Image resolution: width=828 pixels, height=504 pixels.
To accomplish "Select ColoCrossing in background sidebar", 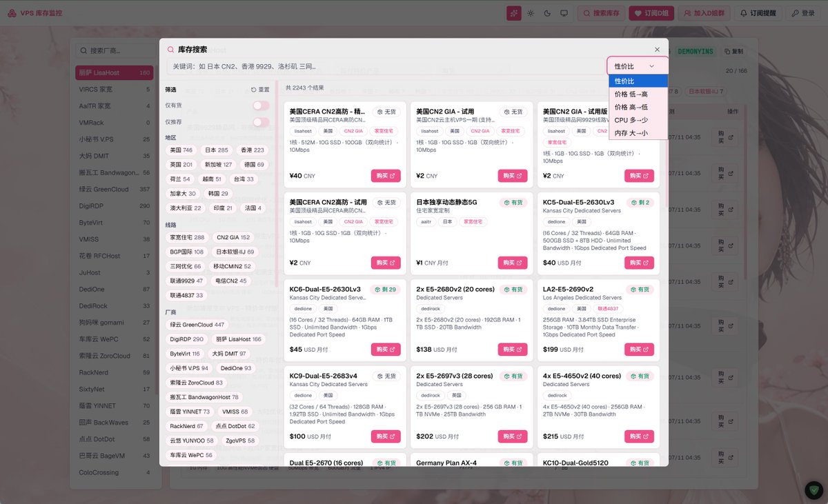I will 115,472.
